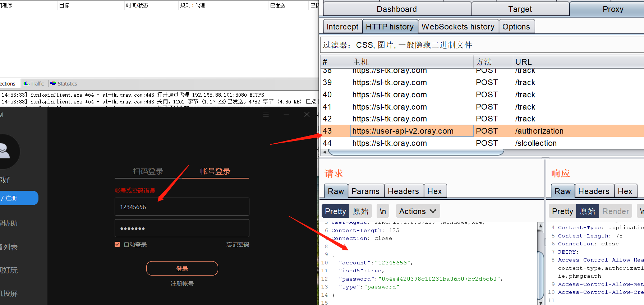644x305 pixels.
Task: Switch to 帐号登录 login tab
Action: point(215,171)
